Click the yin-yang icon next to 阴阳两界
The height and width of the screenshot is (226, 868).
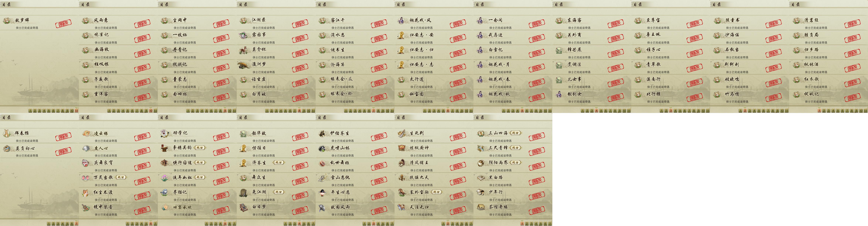pyautogui.click(x=481, y=163)
